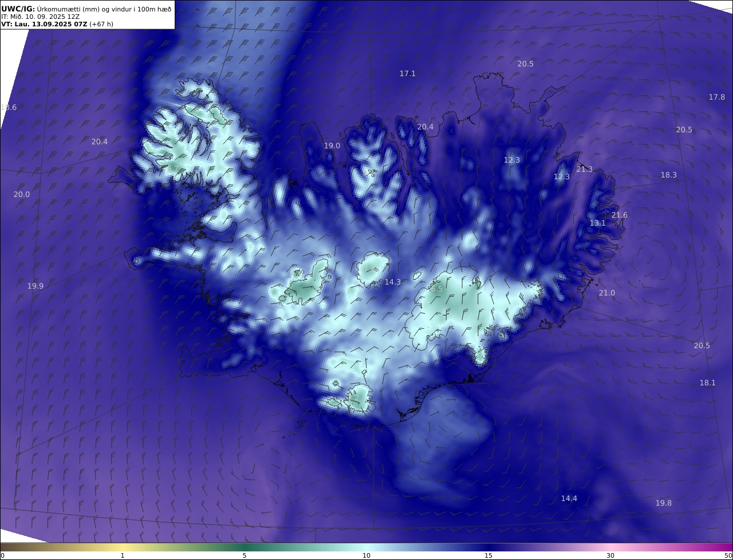
Task: Click the 21.3 value label
Action: tap(585, 169)
